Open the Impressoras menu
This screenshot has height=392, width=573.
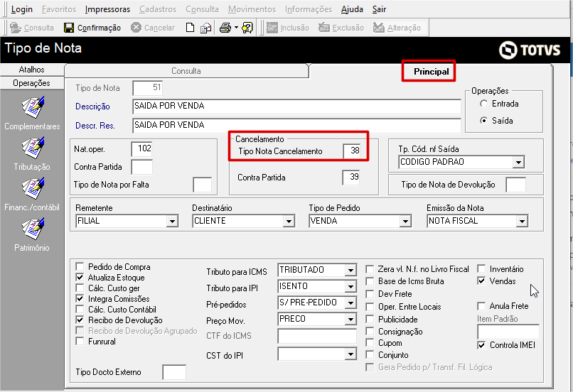[x=107, y=9]
